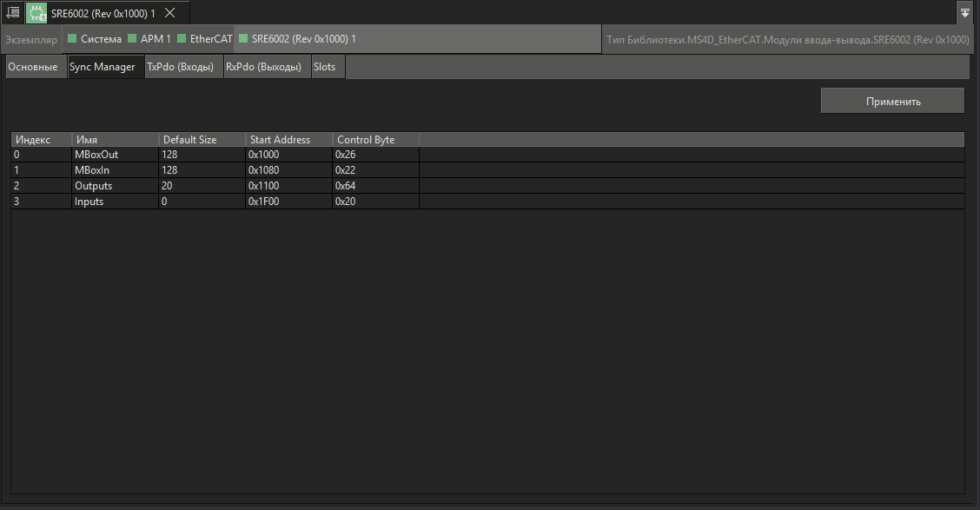Click the document list icon left of the tab
The image size is (980, 510).
pos(12,12)
